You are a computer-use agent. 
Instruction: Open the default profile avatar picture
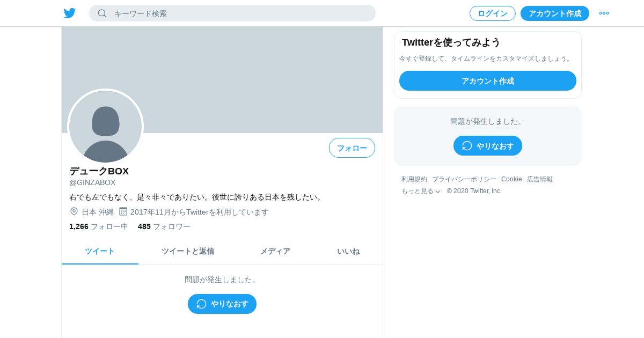click(x=106, y=127)
